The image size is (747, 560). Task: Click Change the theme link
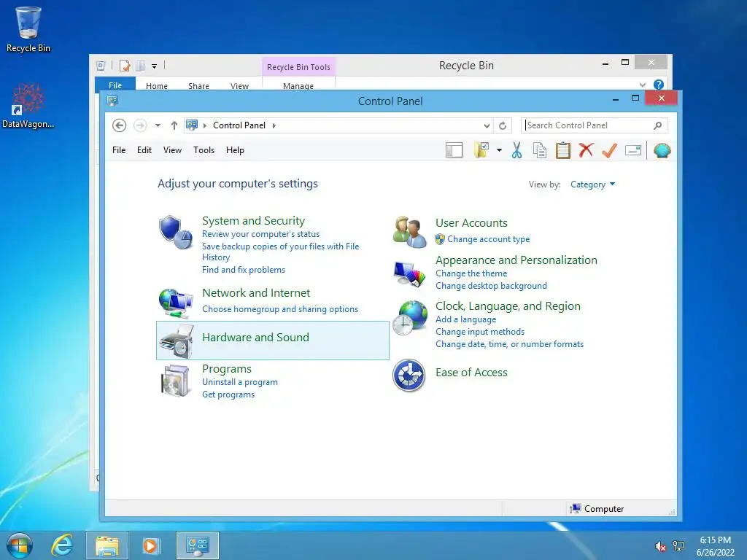point(471,273)
